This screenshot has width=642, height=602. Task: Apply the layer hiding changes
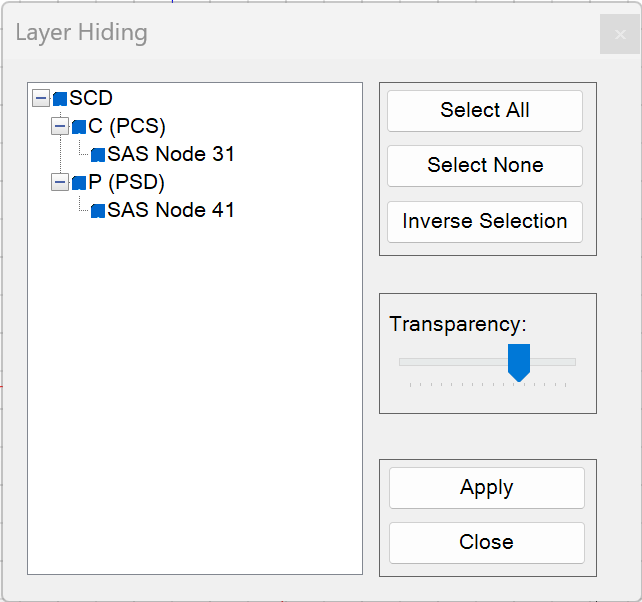coord(486,488)
